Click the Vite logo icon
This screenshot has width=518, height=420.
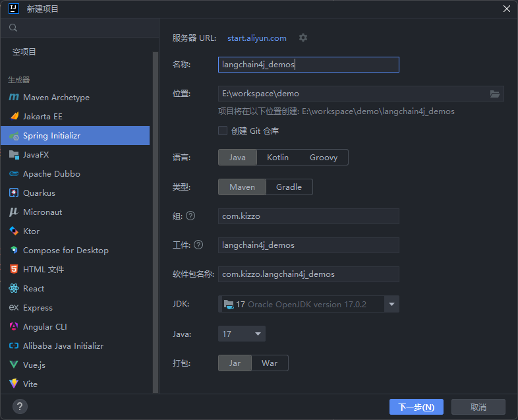point(14,384)
